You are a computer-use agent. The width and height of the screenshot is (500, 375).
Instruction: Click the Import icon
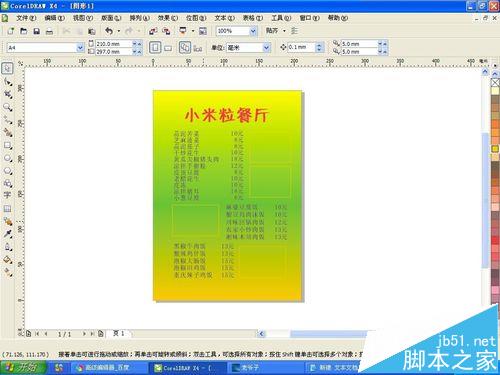(x=153, y=31)
